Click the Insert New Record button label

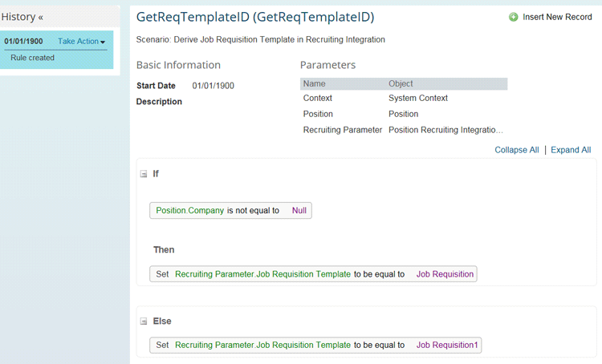557,17
